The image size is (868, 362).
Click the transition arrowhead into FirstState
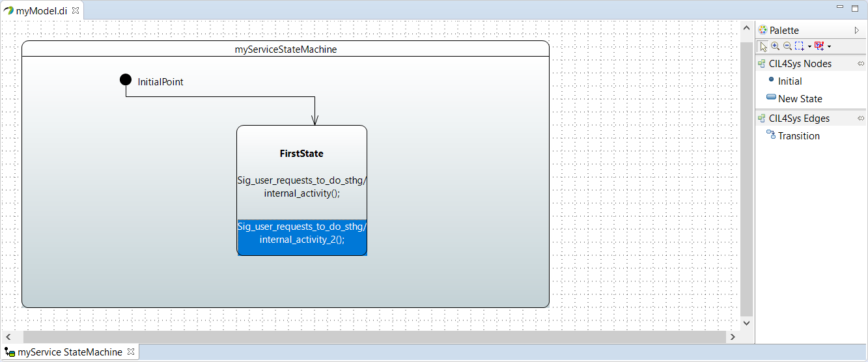315,120
